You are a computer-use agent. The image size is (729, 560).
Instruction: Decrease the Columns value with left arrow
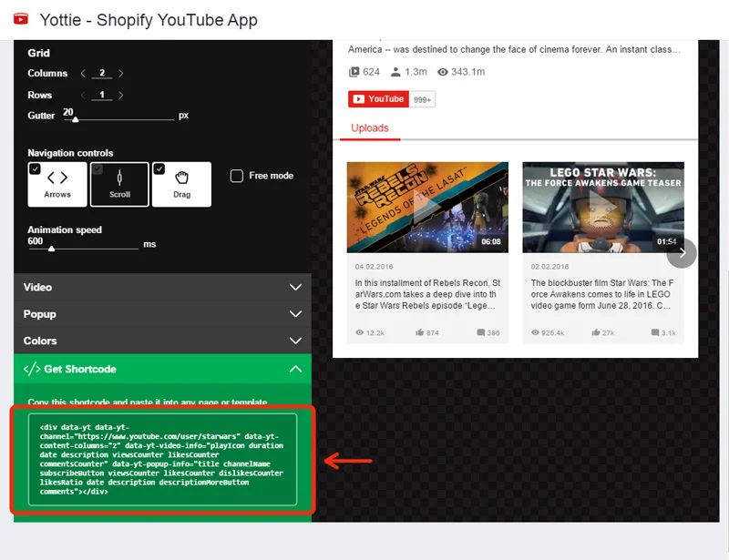(83, 73)
